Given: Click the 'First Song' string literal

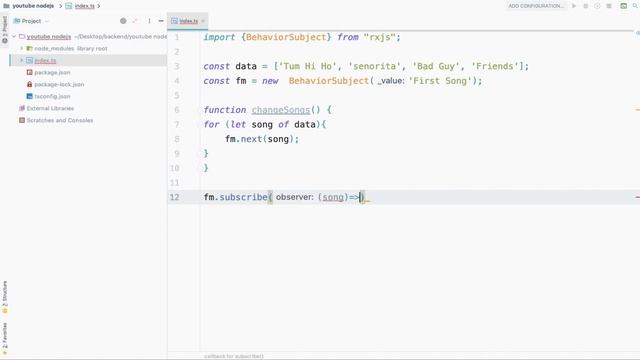Looking at the screenshot, I should click(440, 81).
